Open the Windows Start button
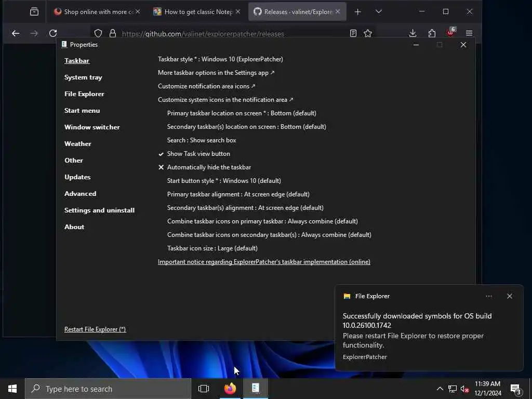The width and height of the screenshot is (532, 399). (x=12, y=389)
